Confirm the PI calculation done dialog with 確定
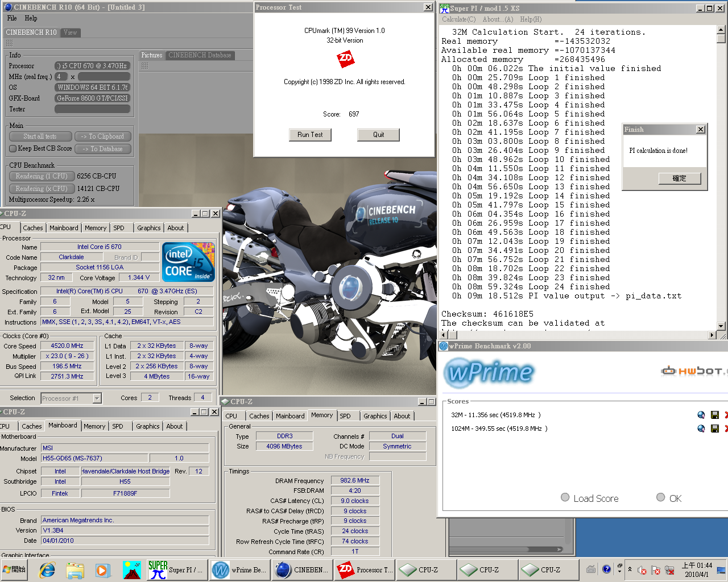Viewport: 728px width, 582px height. (x=679, y=178)
